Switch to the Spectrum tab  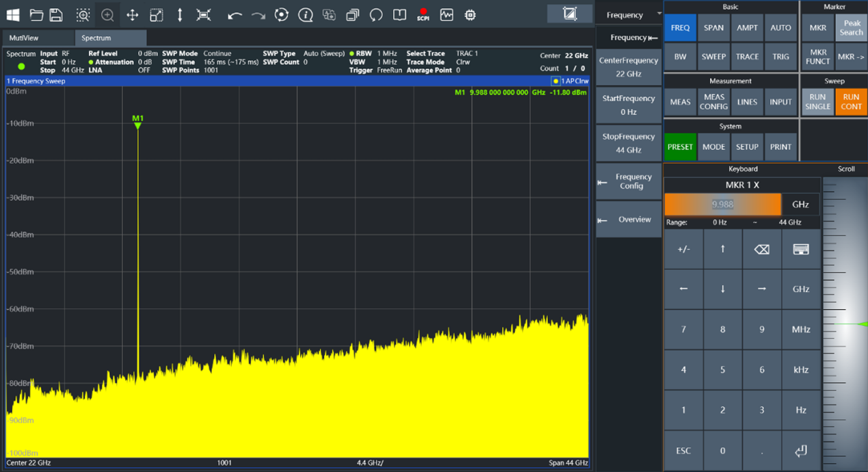[x=109, y=38]
